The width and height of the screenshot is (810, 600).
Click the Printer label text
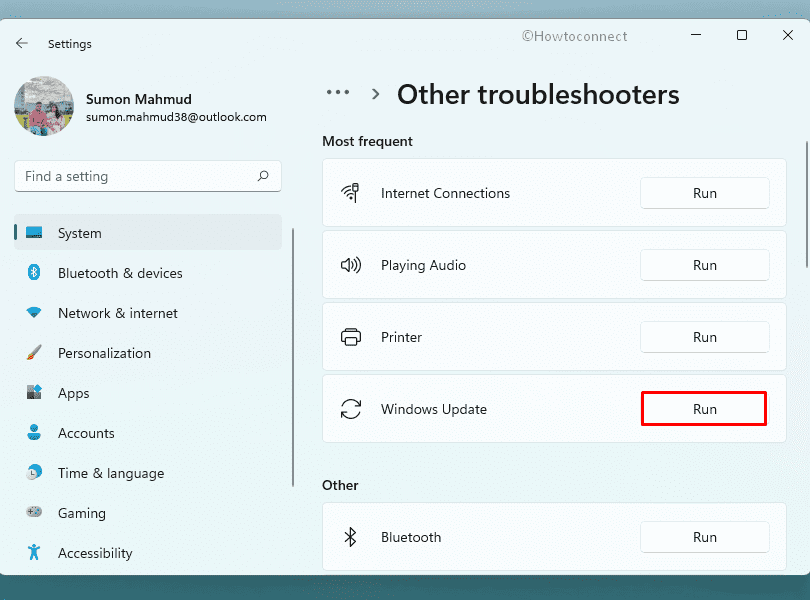[401, 337]
